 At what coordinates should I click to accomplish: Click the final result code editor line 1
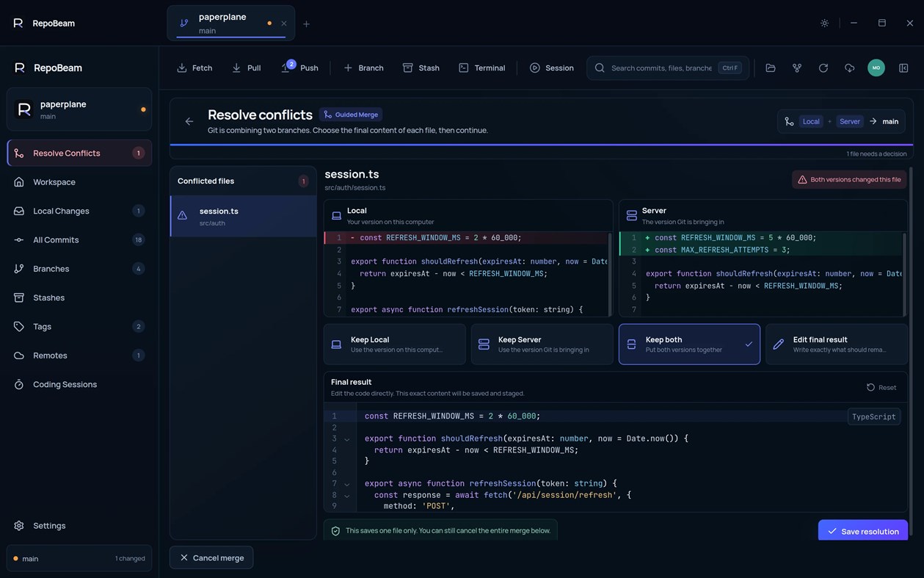point(615,416)
